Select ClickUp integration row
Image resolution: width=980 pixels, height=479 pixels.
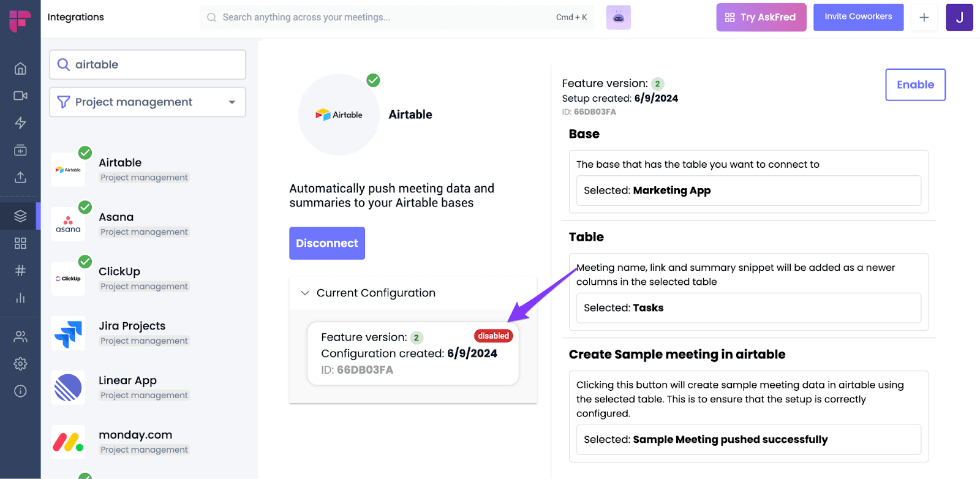[148, 279]
